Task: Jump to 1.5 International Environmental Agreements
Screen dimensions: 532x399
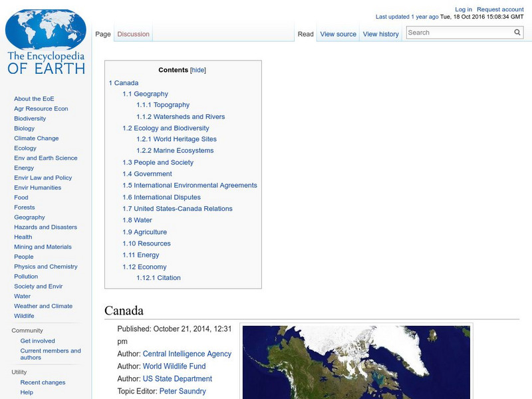Action: [190, 186]
